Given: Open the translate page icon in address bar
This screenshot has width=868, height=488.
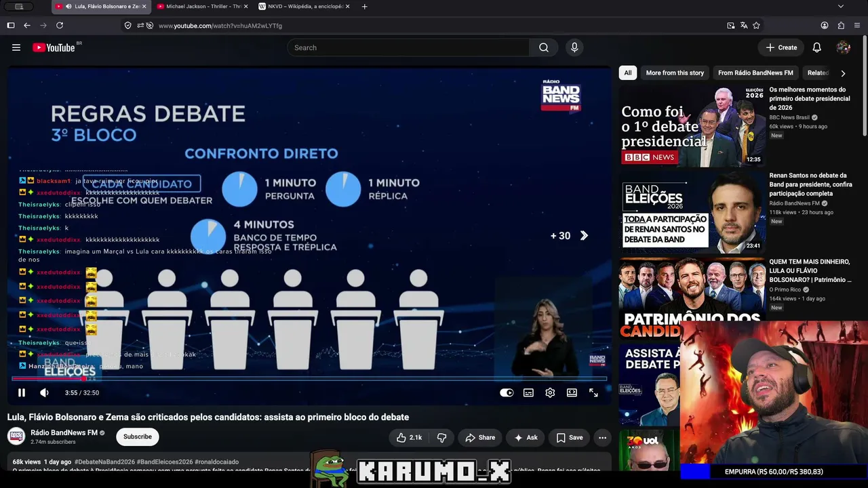Looking at the screenshot, I should tap(744, 26).
